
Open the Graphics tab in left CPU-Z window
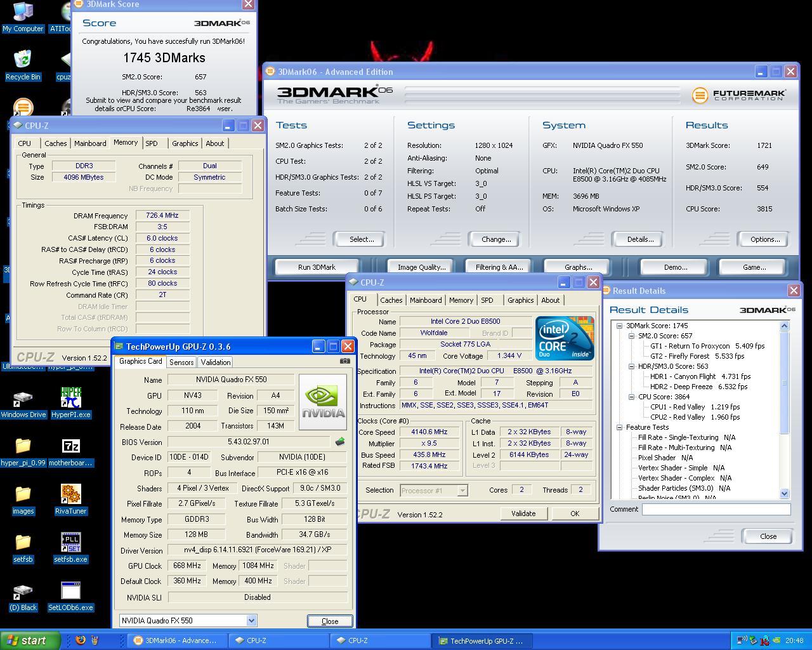(x=185, y=143)
